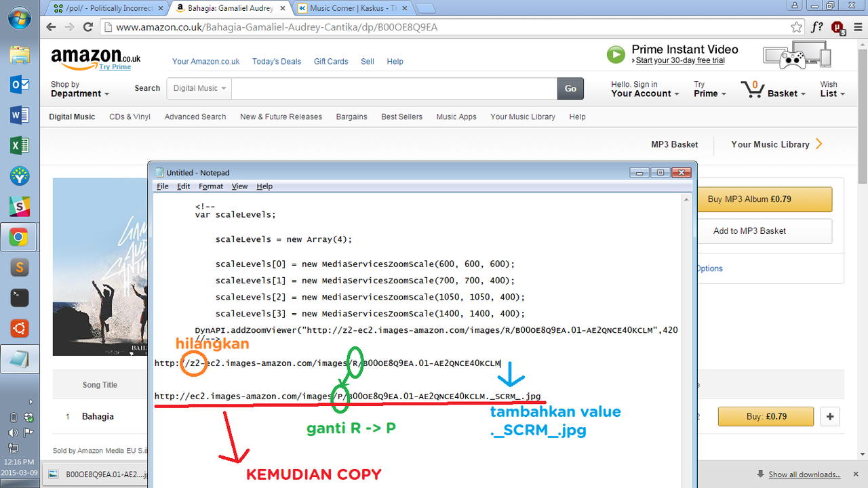Open Notepad's File menu

pos(163,186)
